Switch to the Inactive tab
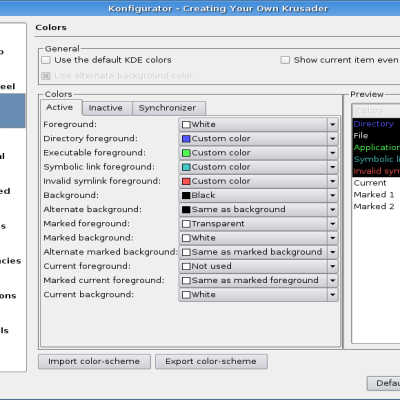Viewport: 400px width, 400px height. click(x=107, y=108)
